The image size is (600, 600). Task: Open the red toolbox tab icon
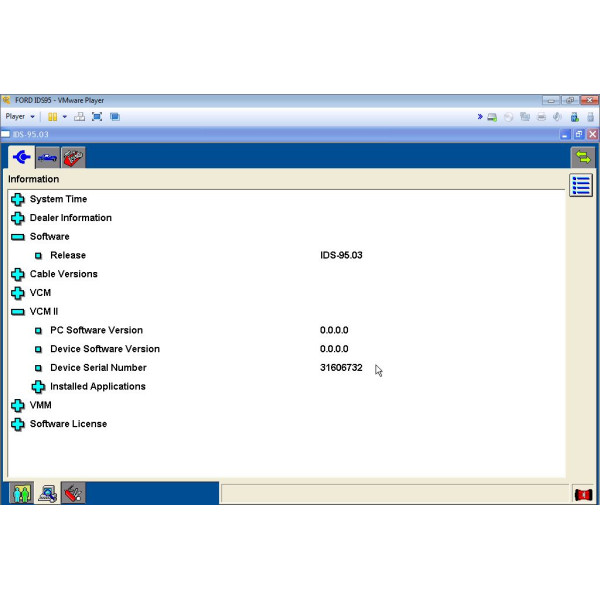(x=72, y=157)
